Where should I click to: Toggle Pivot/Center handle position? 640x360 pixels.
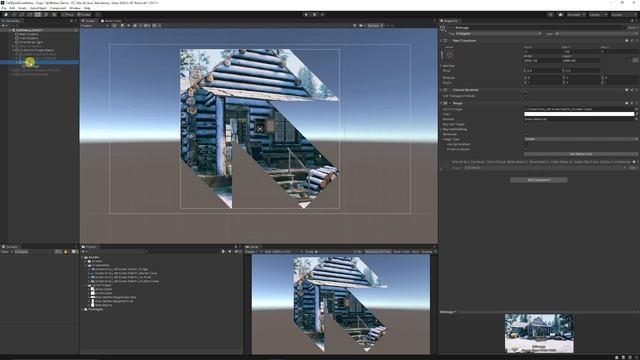click(x=68, y=15)
